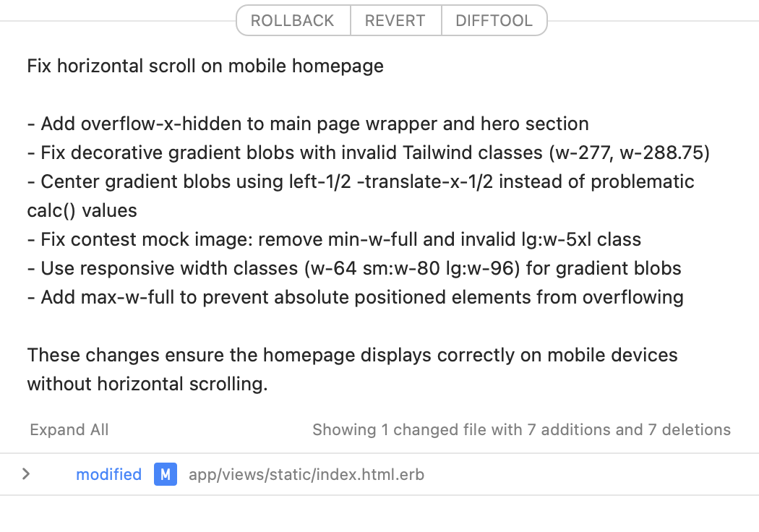Click the 'Showing 1 changed file' summary text
This screenshot has width=759, height=532.
pos(521,430)
